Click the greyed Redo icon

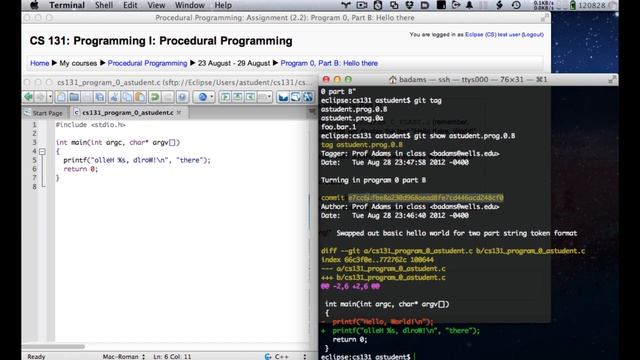(x=167, y=97)
